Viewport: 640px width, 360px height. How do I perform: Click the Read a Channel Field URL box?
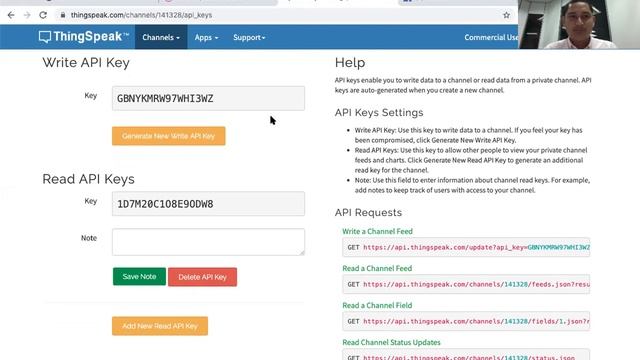[466, 321]
